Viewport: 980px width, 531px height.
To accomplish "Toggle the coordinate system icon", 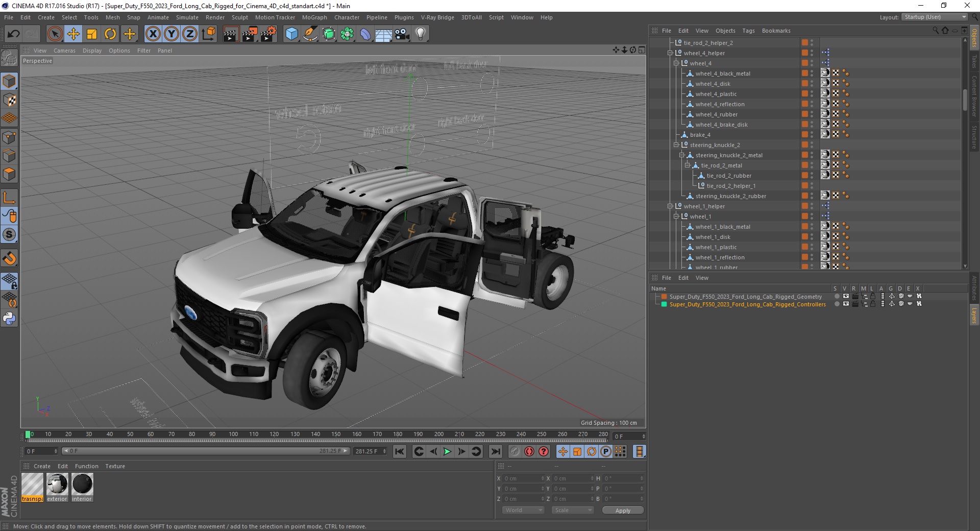I will (x=208, y=34).
